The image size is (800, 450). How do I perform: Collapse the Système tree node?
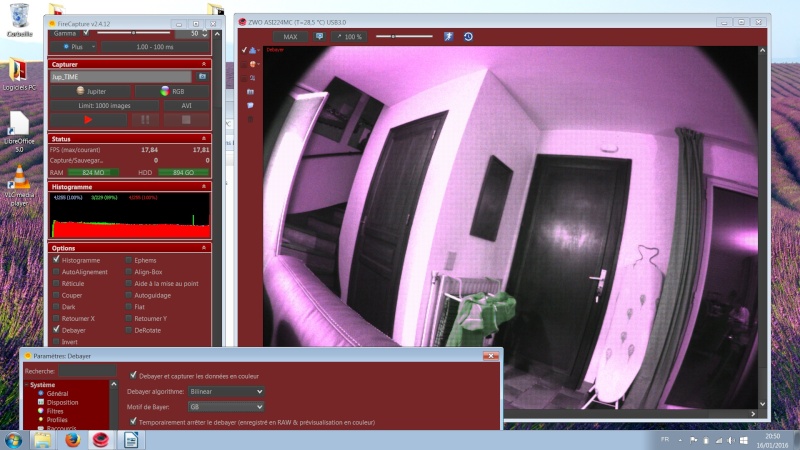tap(27, 385)
